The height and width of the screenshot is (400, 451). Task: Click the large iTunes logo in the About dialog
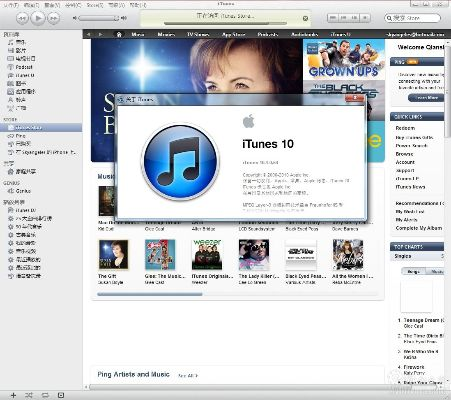tap(180, 162)
